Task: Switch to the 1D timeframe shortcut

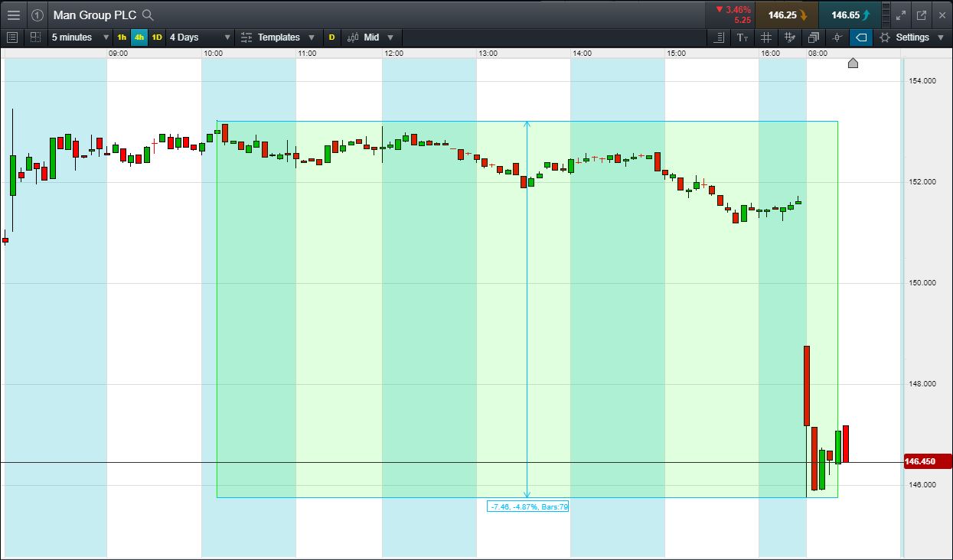Action: (157, 37)
